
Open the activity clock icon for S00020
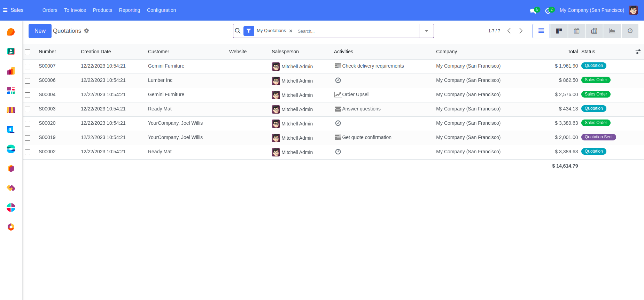[x=338, y=123]
